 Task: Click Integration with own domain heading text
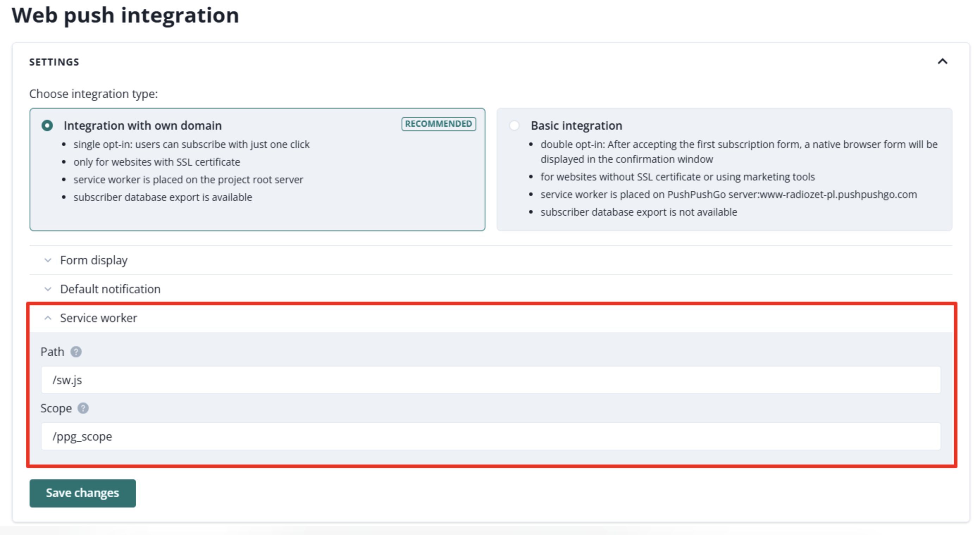pyautogui.click(x=143, y=125)
